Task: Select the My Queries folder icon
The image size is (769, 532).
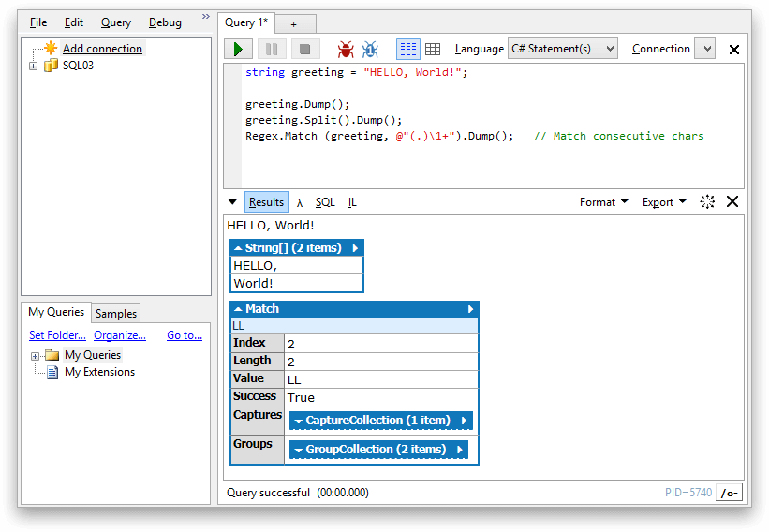Action: point(52,355)
